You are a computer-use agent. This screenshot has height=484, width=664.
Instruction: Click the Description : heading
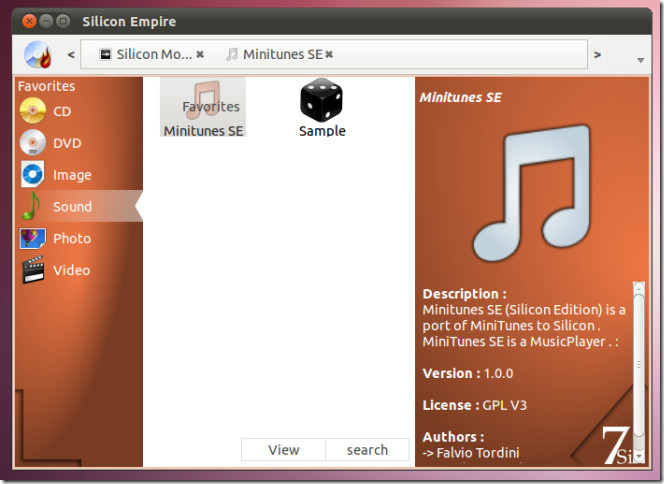(465, 293)
